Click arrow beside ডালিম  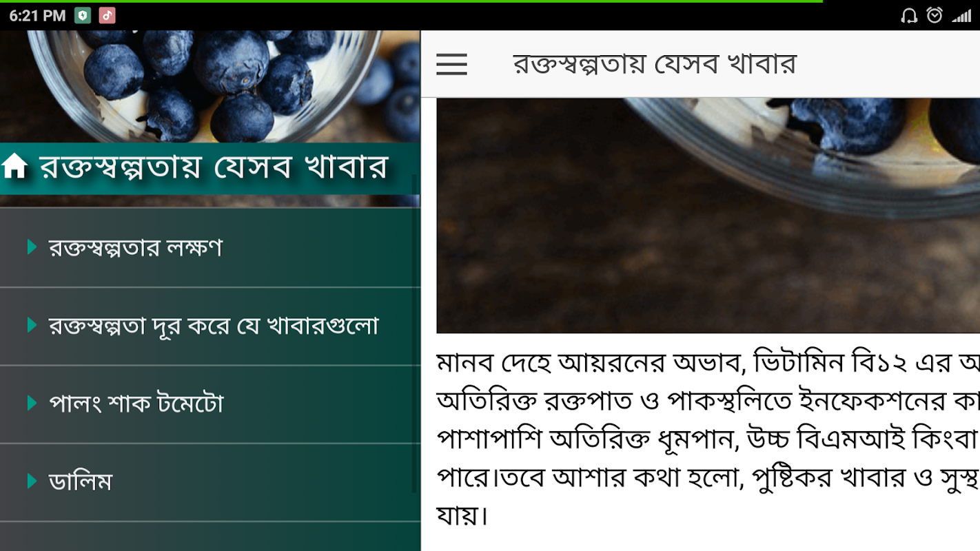click(x=32, y=481)
